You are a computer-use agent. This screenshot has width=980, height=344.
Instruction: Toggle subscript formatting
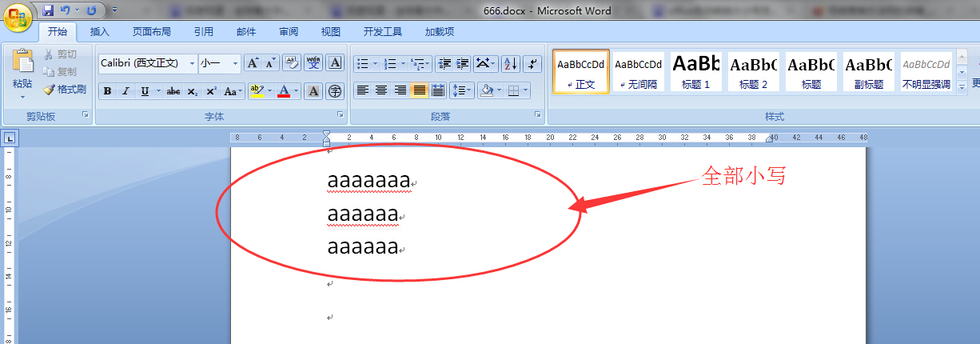[193, 91]
